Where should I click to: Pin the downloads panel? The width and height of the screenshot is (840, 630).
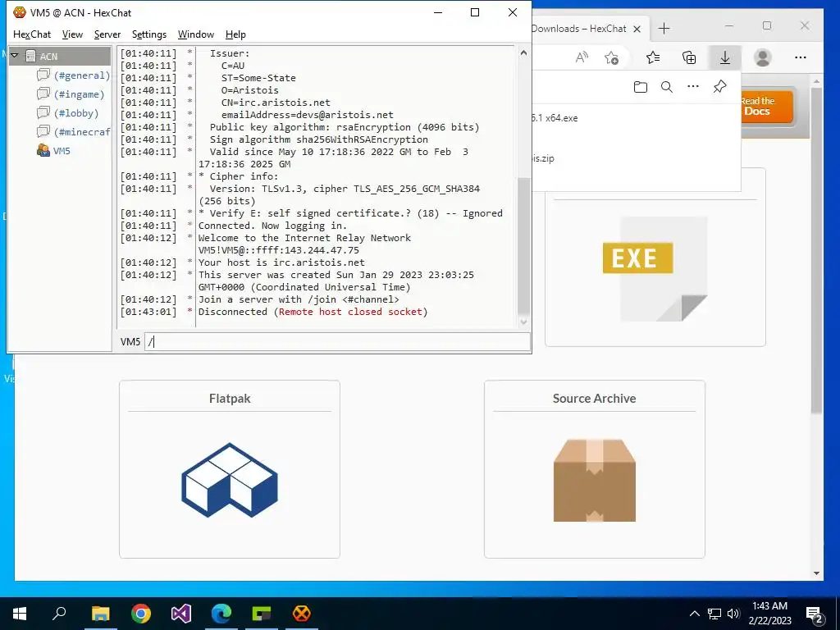pos(720,87)
